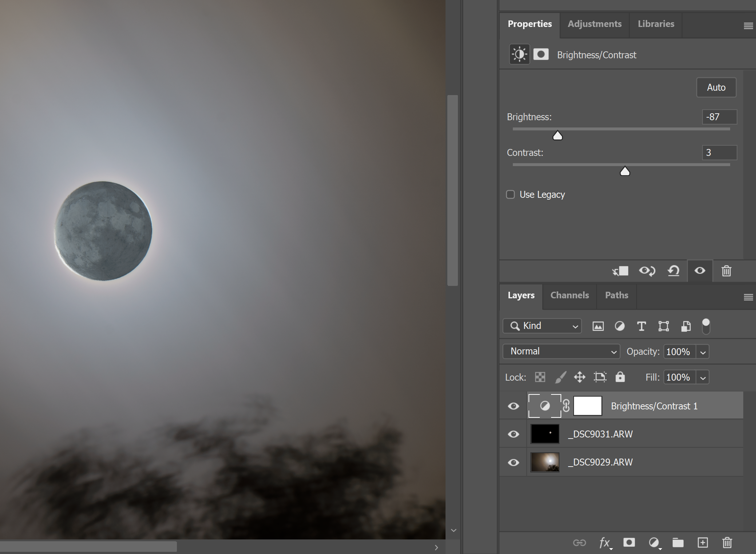Clip the adjustment to the layer below
The height and width of the screenshot is (554, 756).
tap(620, 271)
